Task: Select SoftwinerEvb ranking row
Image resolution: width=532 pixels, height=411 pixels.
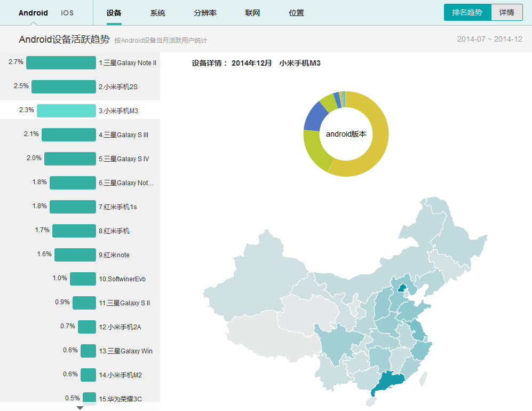Action: click(x=80, y=279)
